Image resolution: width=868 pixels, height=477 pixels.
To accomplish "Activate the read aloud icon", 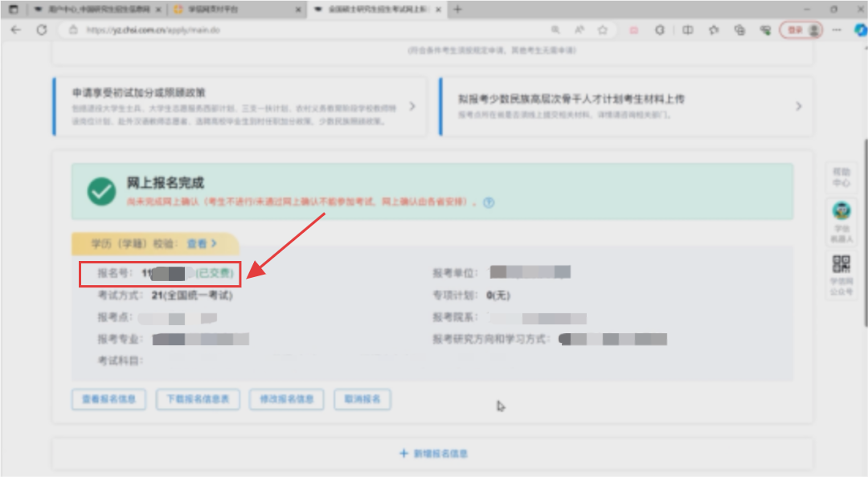I will tap(579, 30).
